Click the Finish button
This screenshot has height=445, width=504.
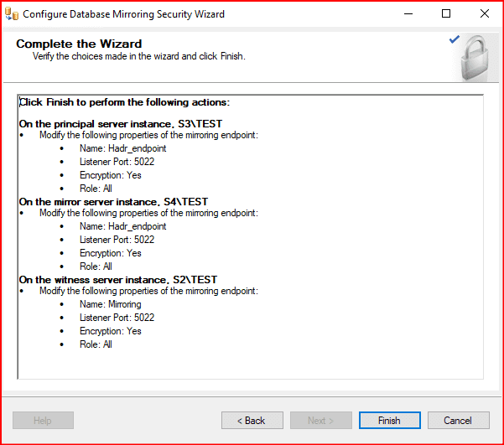[x=389, y=420]
